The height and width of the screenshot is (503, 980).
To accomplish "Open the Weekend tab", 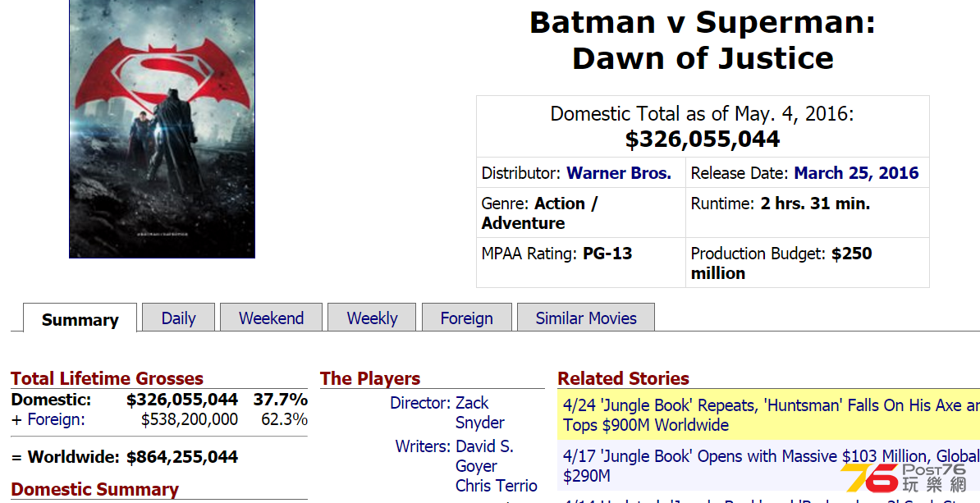I will click(x=271, y=318).
